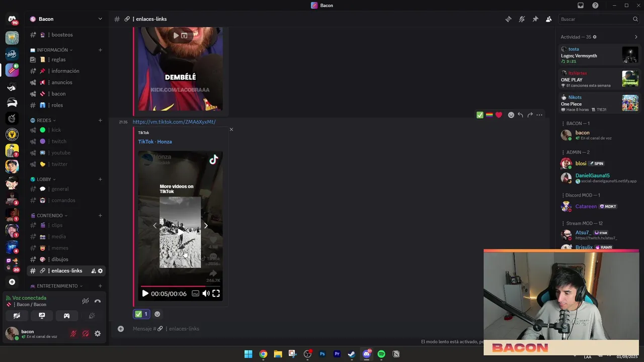Mute the TikTok video volume icon
Screen dimensions: 644x362
206,294
